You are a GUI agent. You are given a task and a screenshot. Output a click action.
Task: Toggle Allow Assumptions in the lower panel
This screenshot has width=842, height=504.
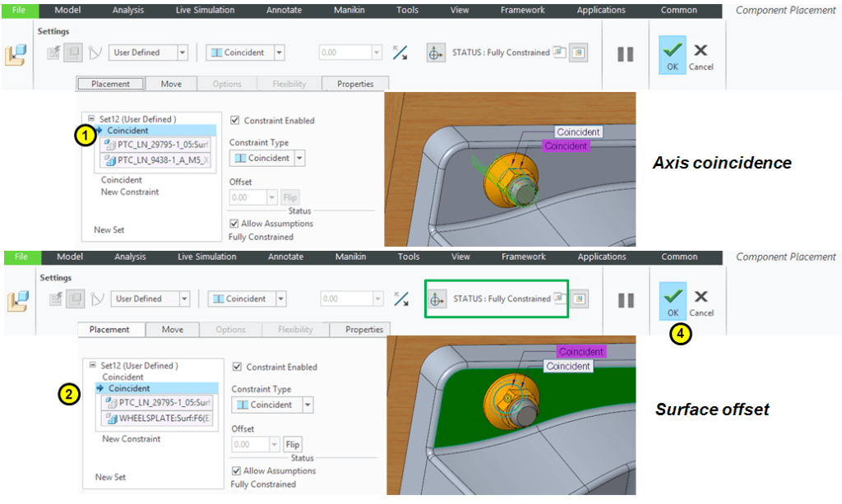237,471
